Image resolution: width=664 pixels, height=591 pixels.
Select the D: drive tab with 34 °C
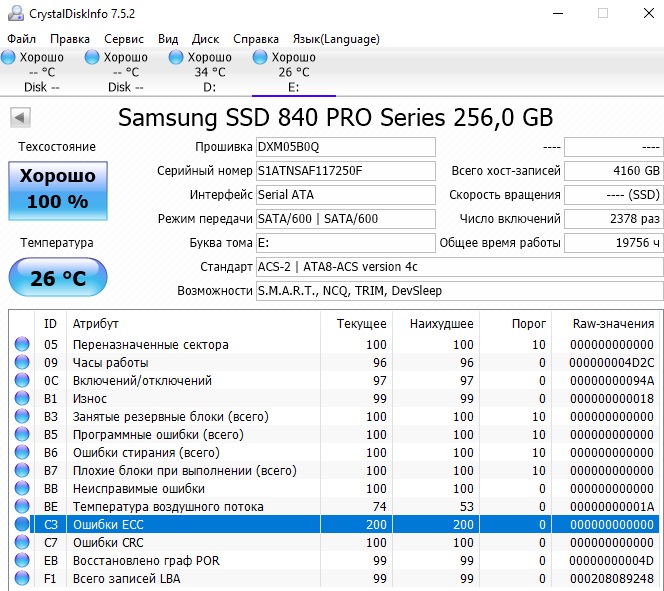[x=210, y=72]
